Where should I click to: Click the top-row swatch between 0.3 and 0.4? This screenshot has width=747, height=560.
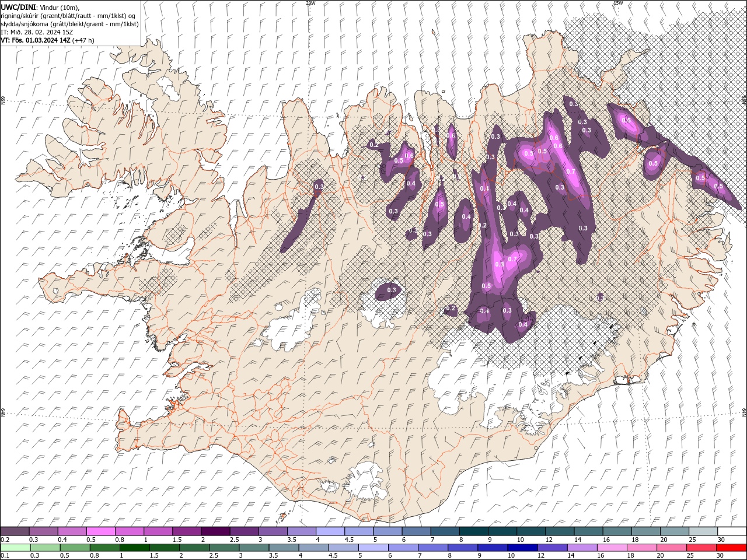[44, 531]
